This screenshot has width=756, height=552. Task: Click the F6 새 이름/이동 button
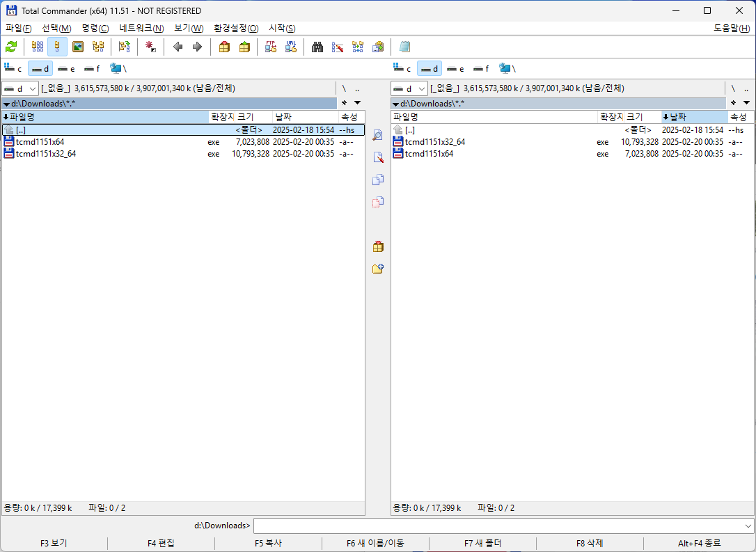(x=375, y=544)
